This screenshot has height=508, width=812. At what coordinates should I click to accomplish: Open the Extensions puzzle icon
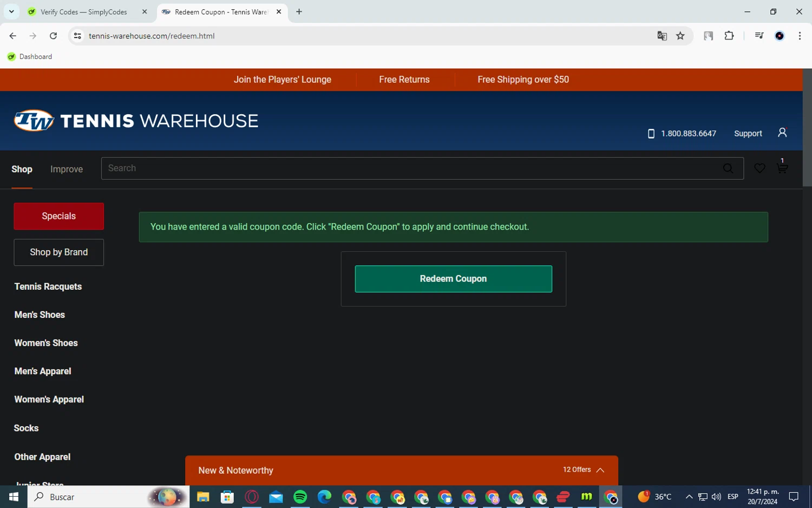pos(729,36)
